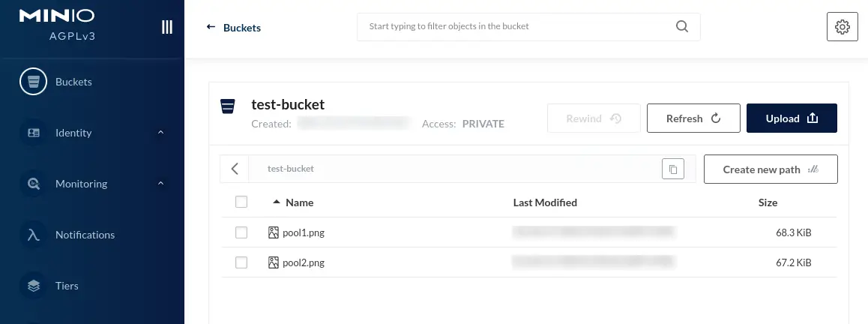Check the box for pool2.png
Image resolution: width=868 pixels, height=324 pixels.
241,262
